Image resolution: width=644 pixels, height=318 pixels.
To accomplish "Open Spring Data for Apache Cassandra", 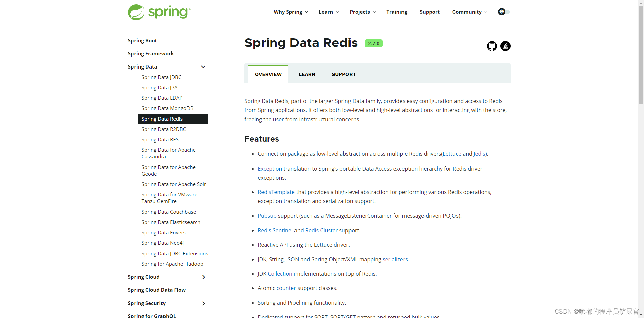I will (x=168, y=153).
